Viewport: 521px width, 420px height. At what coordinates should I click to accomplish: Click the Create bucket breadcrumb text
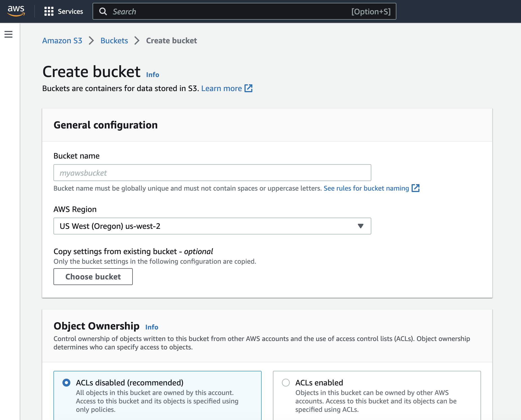tap(172, 41)
